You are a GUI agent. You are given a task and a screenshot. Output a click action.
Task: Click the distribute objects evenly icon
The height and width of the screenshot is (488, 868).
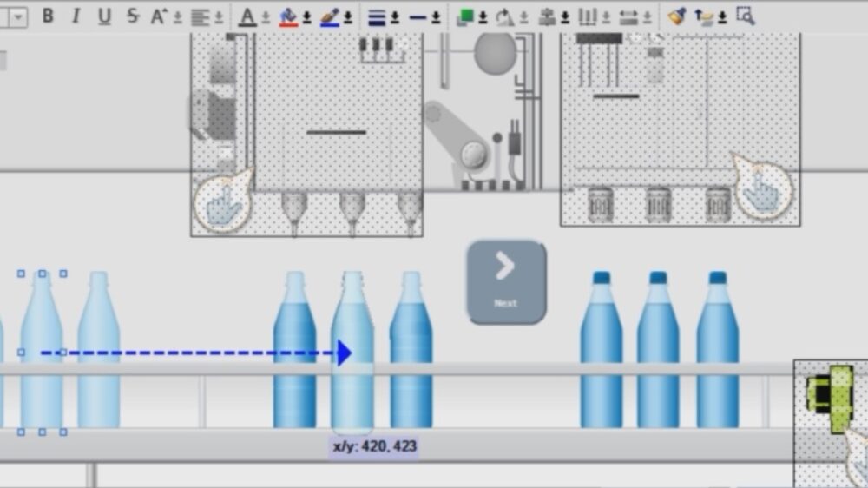588,17
